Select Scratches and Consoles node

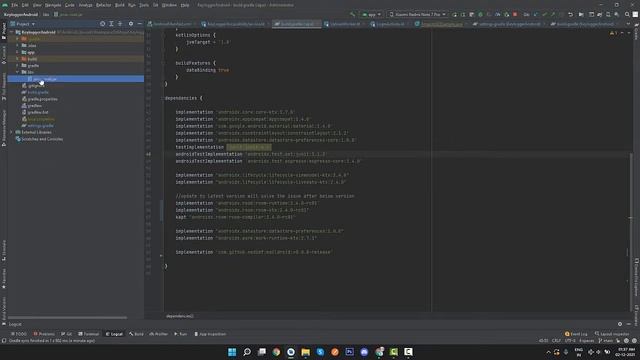pyautogui.click(x=39, y=139)
